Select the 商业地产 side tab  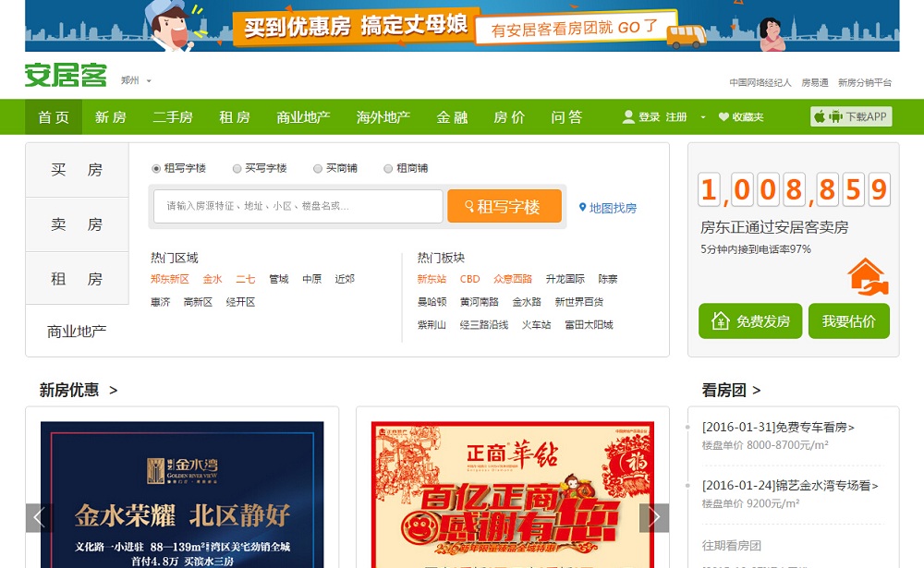click(x=78, y=332)
